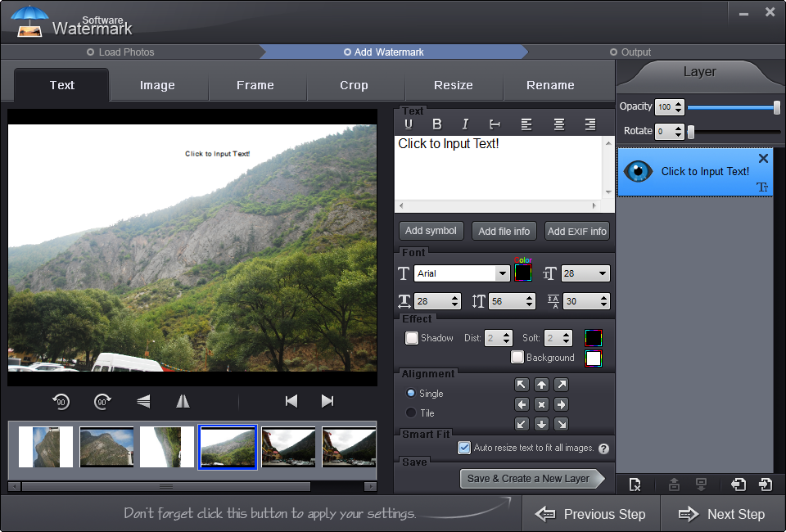The width and height of the screenshot is (786, 532).
Task: Go to the next photo
Action: 327,401
